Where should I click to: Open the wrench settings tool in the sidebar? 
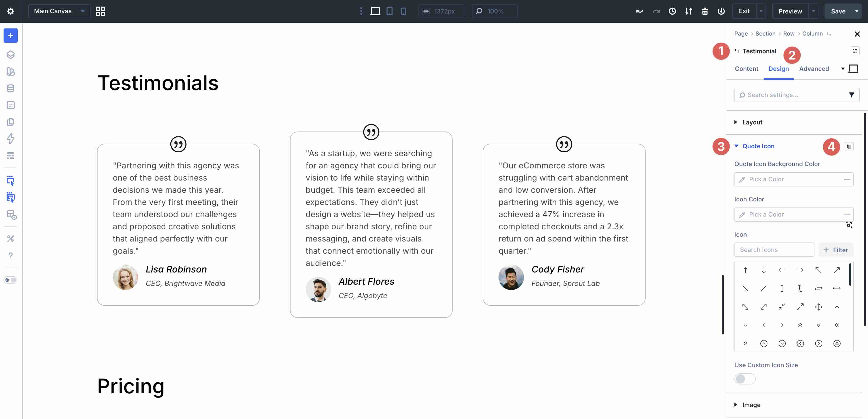(x=10, y=238)
